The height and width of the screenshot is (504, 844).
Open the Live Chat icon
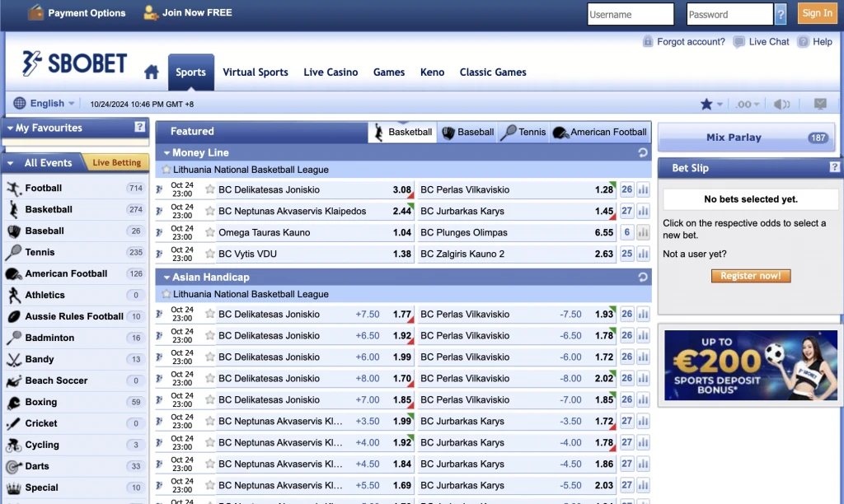[738, 42]
